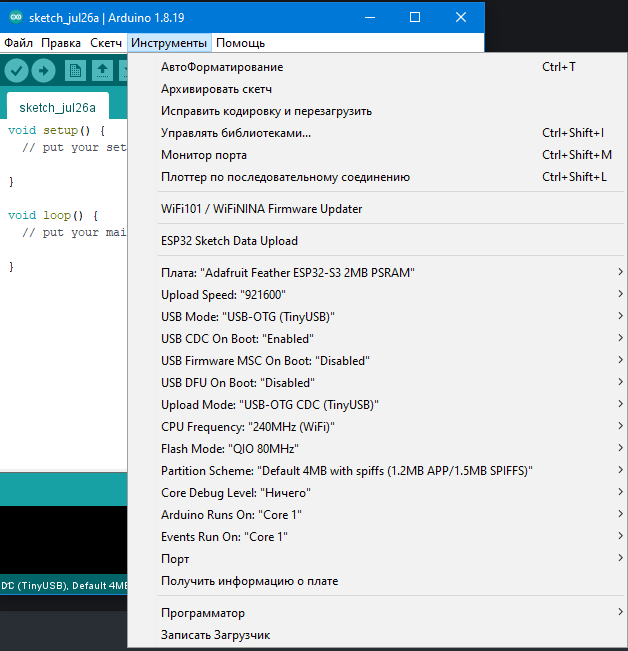Choose Записать Загрузчик
Viewport: 628px width, 651px height.
pyautogui.click(x=377, y=635)
